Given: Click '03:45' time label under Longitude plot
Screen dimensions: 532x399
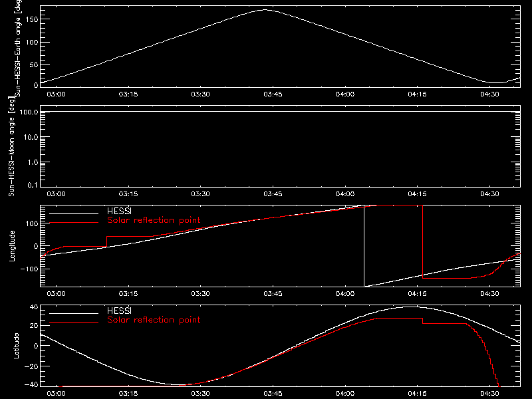Looking at the screenshot, I should pyautogui.click(x=273, y=294).
